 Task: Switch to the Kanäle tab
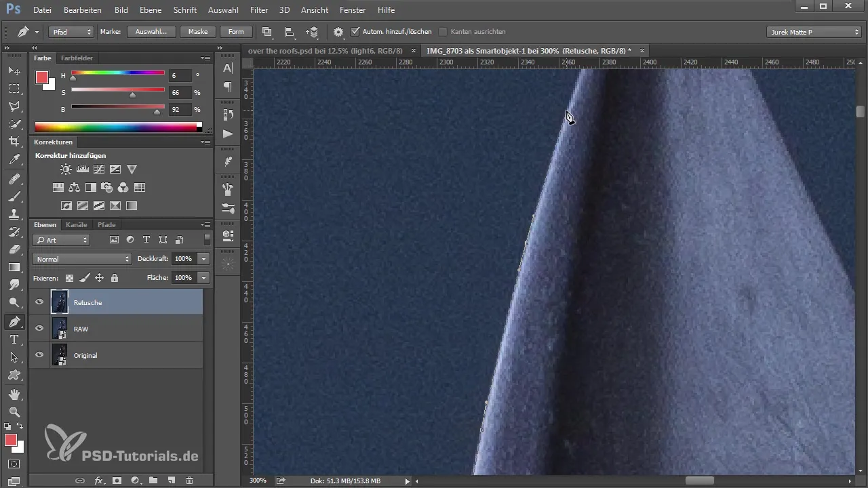(76, 225)
